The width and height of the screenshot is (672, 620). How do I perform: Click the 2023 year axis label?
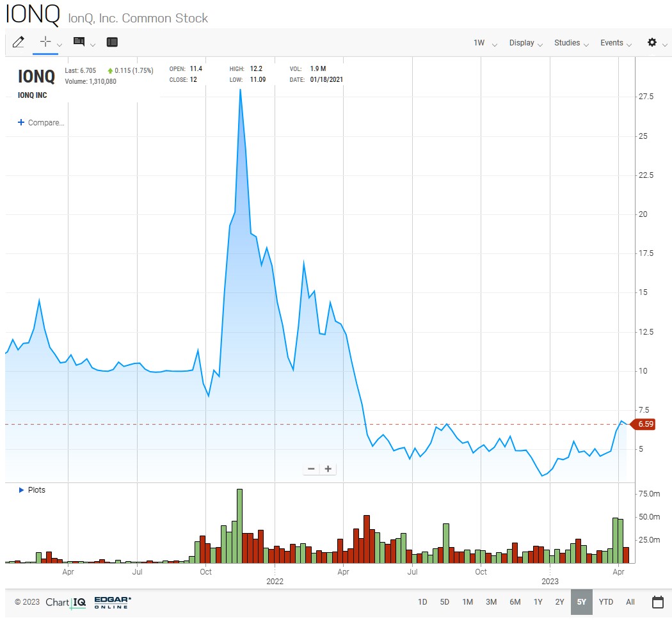(550, 582)
